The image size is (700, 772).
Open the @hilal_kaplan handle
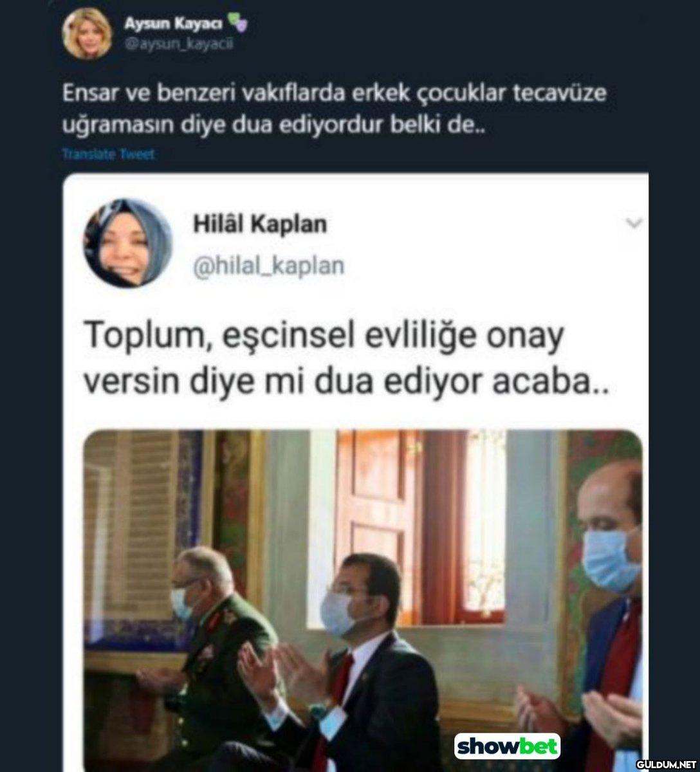pyautogui.click(x=269, y=266)
